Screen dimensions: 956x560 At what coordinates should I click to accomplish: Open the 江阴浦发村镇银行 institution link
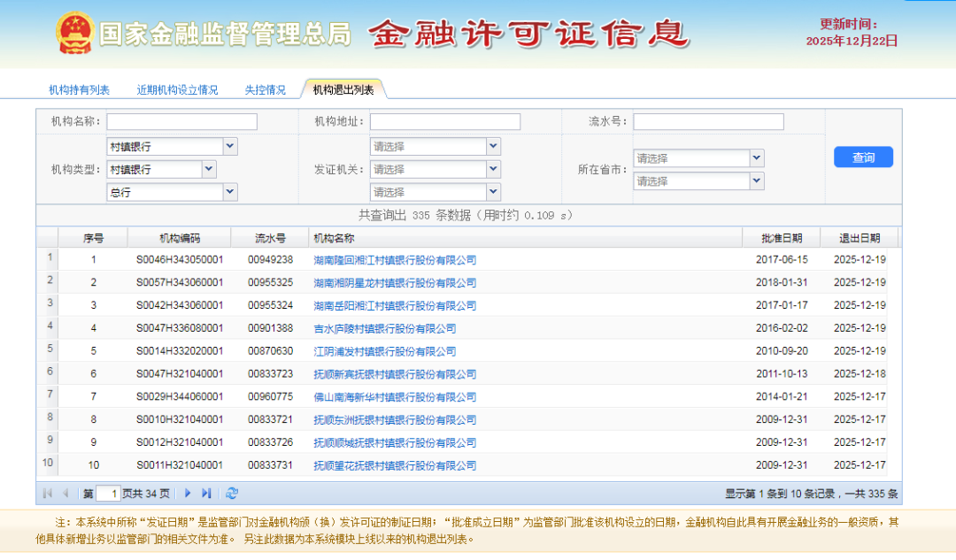tap(384, 351)
